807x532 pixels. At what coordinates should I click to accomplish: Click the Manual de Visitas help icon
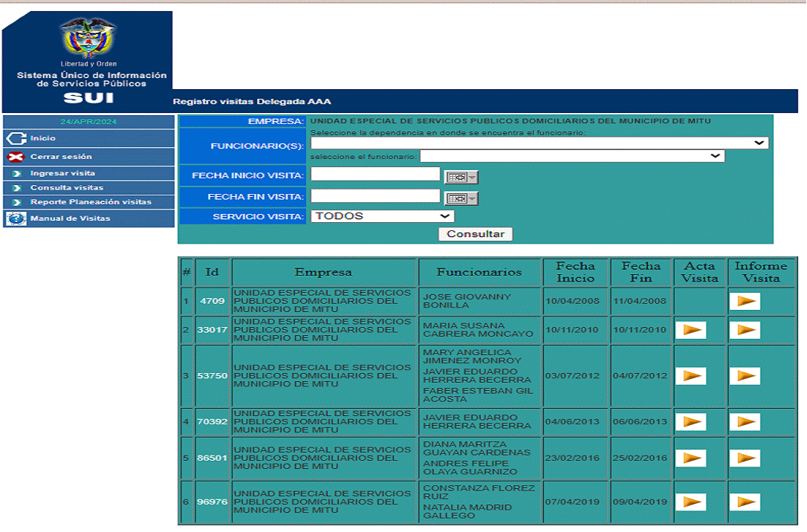(x=16, y=218)
